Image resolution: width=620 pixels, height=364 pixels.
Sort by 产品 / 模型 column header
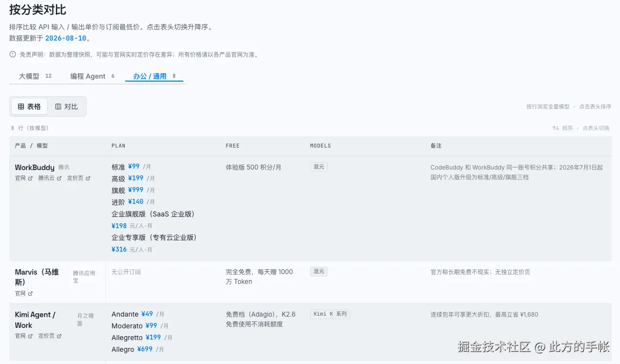point(31,146)
